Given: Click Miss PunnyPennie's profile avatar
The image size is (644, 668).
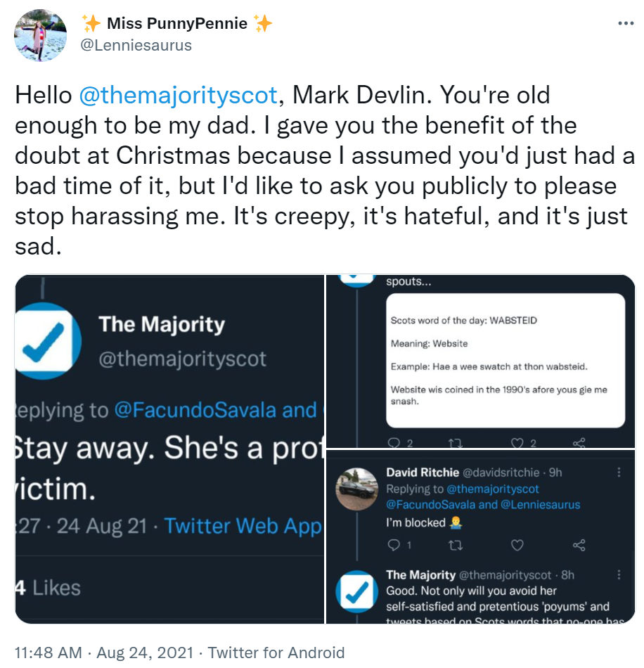Looking at the screenshot, I should pos(41,35).
